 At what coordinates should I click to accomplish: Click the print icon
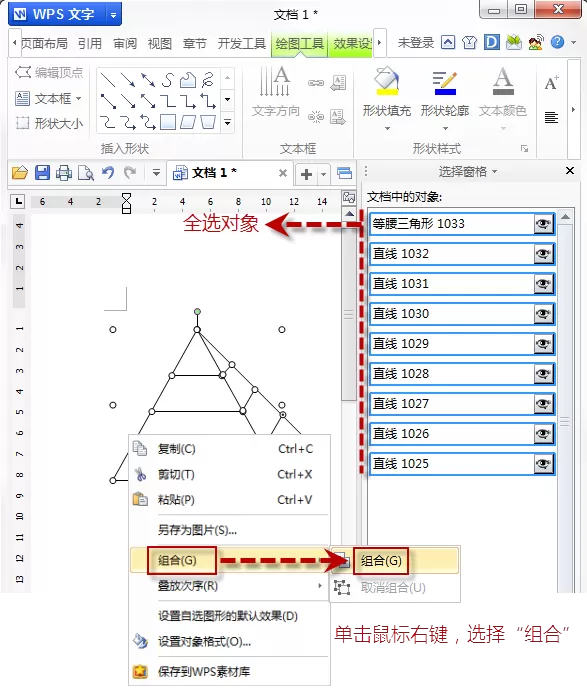point(64,173)
